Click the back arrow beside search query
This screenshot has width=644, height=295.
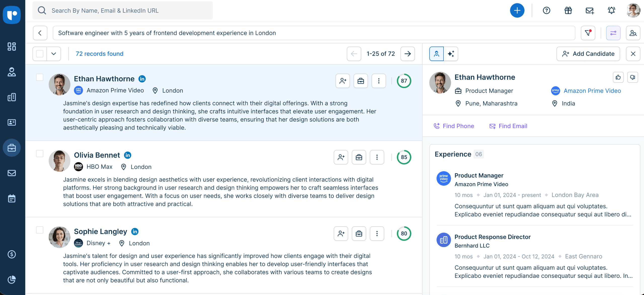[x=40, y=33]
